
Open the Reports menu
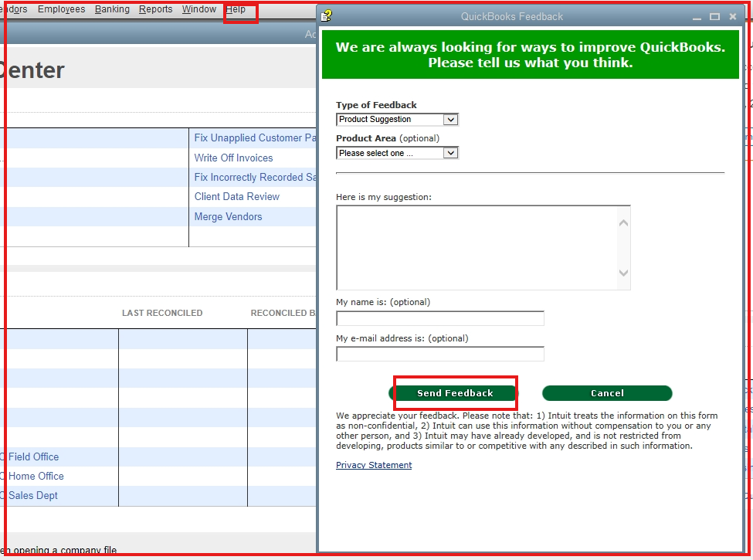pos(155,9)
